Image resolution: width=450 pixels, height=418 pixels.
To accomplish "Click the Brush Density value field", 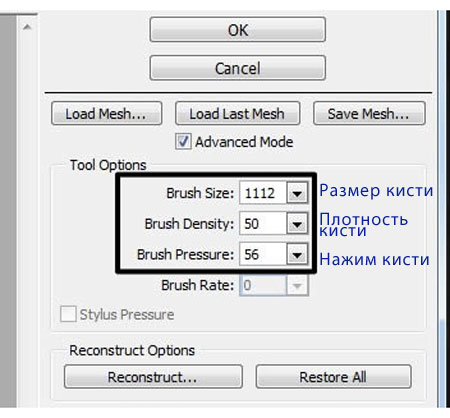I will click(263, 223).
